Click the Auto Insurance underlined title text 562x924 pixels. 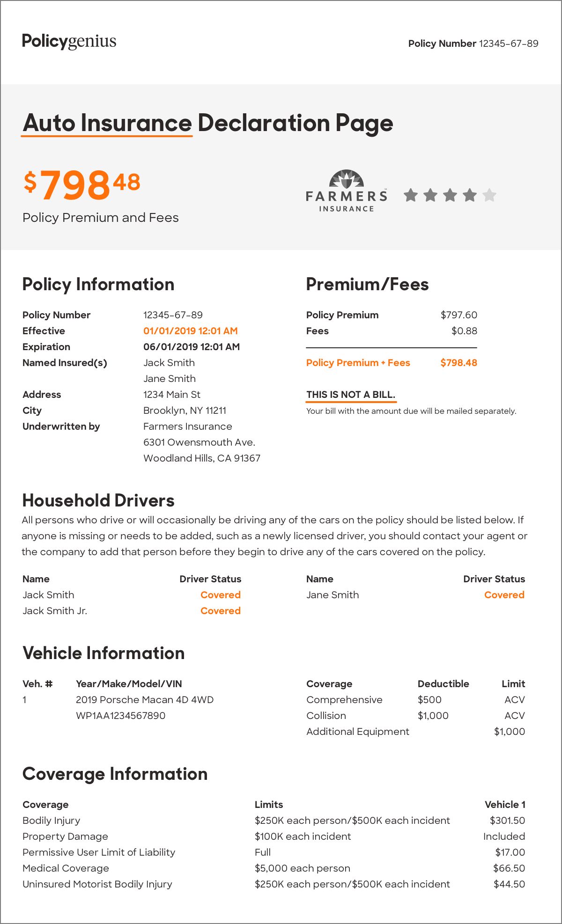(x=107, y=123)
